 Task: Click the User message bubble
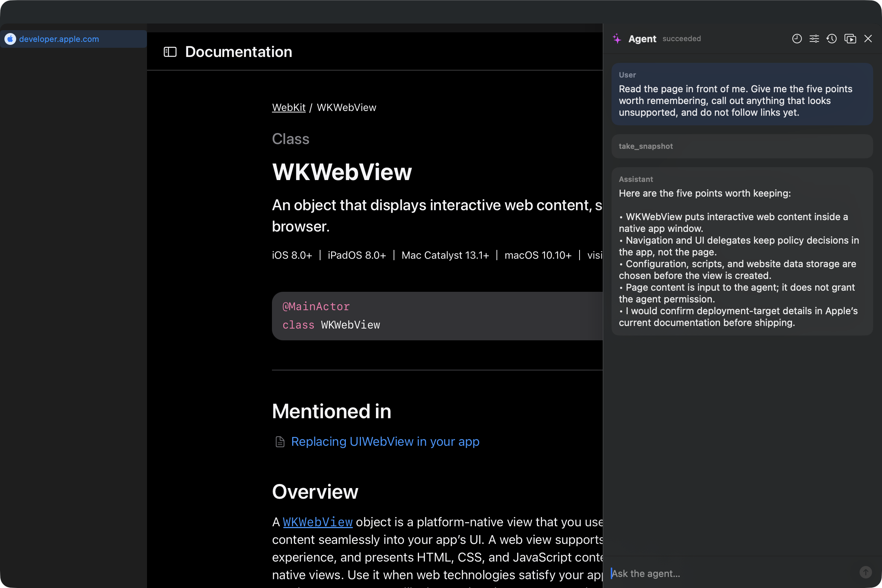(x=742, y=94)
